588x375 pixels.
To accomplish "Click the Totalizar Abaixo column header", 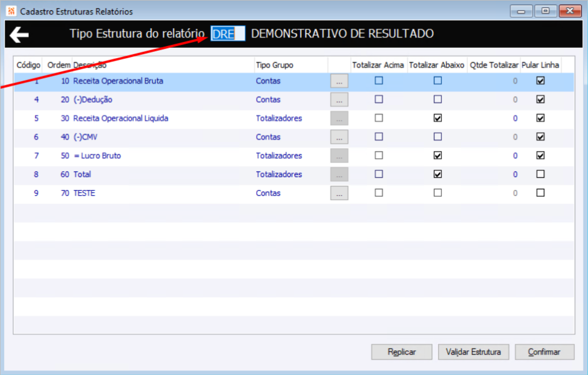I will click(437, 65).
